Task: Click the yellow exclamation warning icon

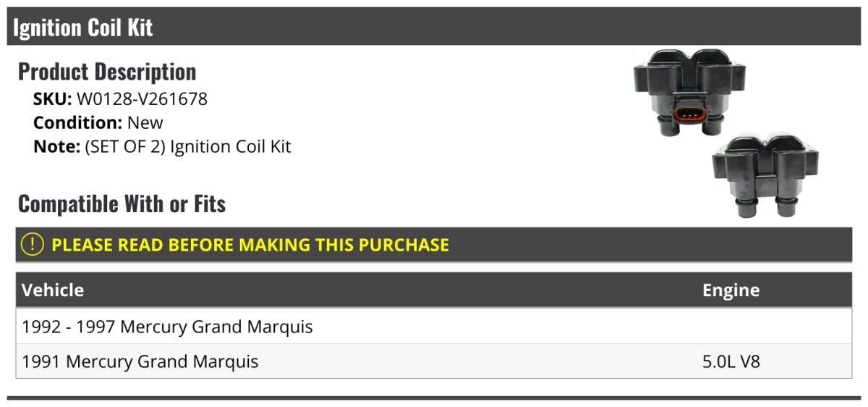Action: coord(33,245)
